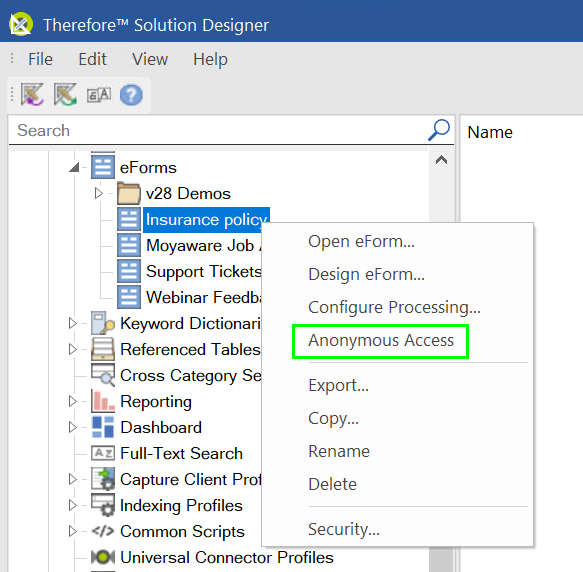Click the Insurance policy eForm icon

point(129,219)
